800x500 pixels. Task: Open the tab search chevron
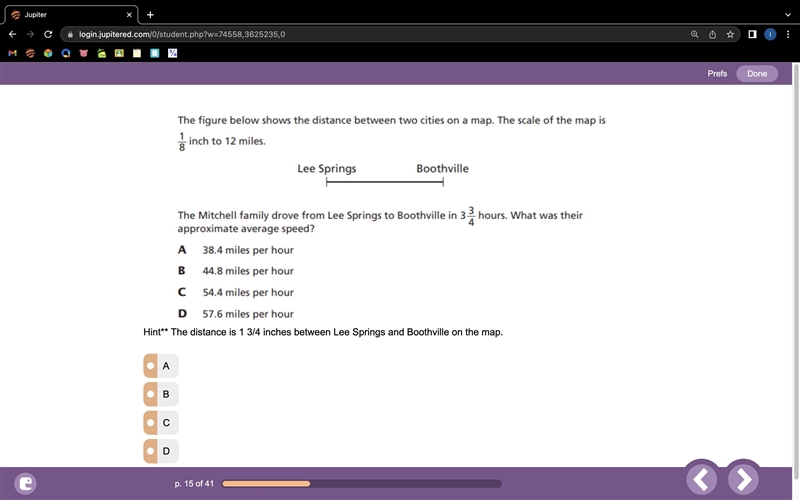click(x=788, y=15)
